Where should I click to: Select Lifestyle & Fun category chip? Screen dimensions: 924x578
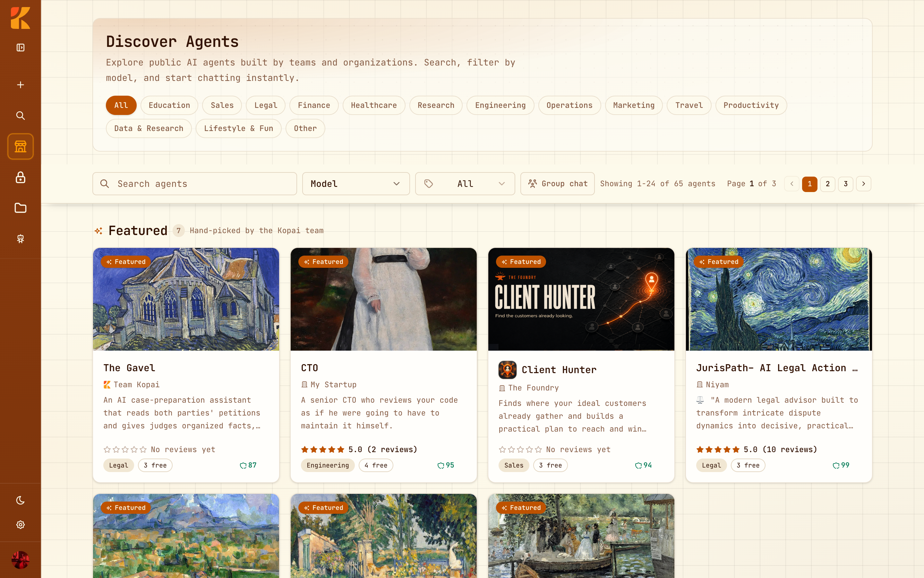[239, 128]
